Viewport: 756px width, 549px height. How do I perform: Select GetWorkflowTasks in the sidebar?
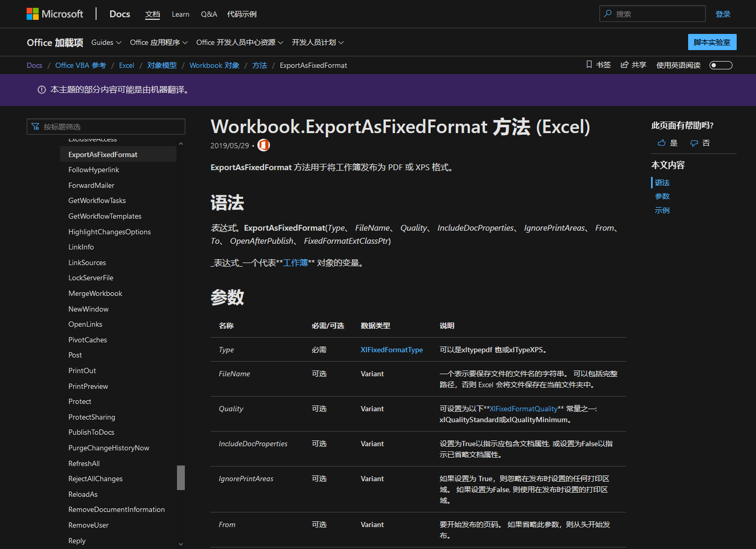click(x=97, y=200)
